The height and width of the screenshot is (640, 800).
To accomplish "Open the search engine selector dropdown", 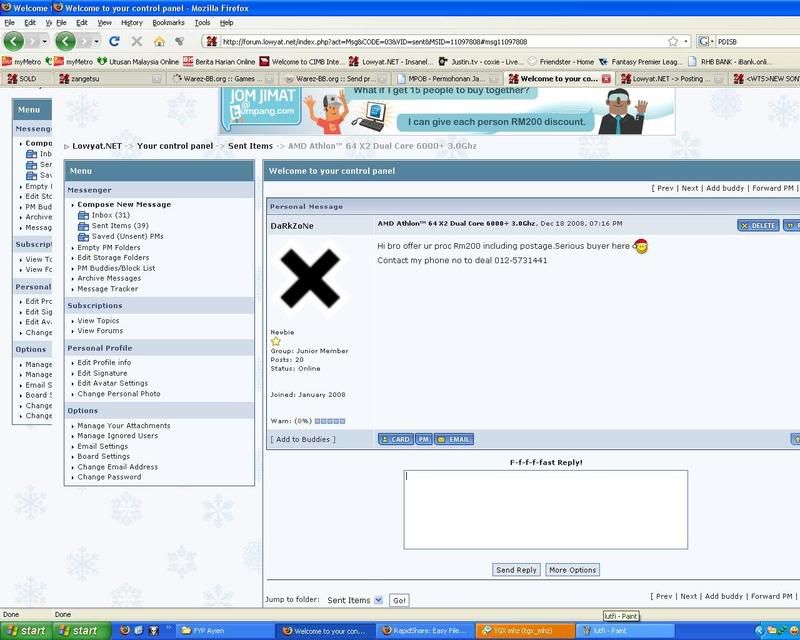I will (x=705, y=41).
